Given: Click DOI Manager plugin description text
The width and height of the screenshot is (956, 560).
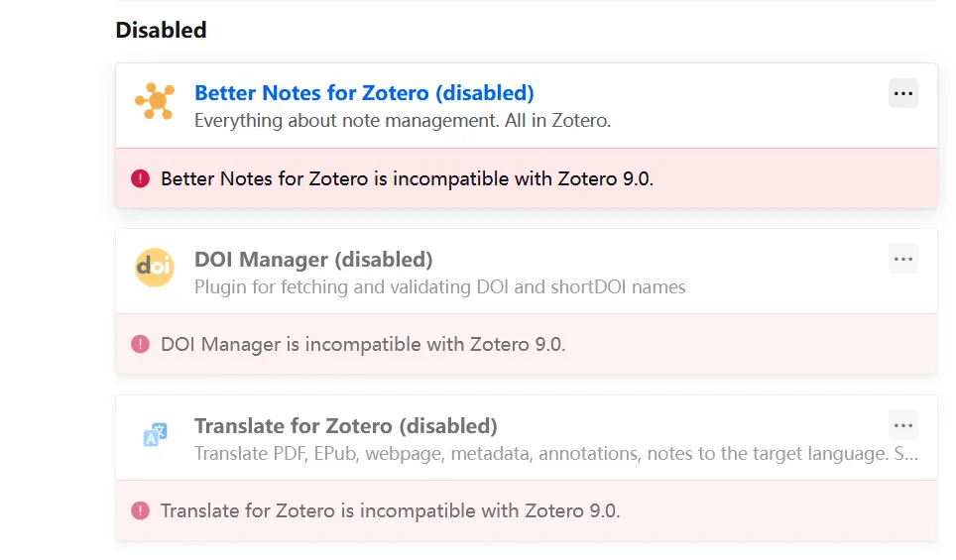Looking at the screenshot, I should pos(439,287).
